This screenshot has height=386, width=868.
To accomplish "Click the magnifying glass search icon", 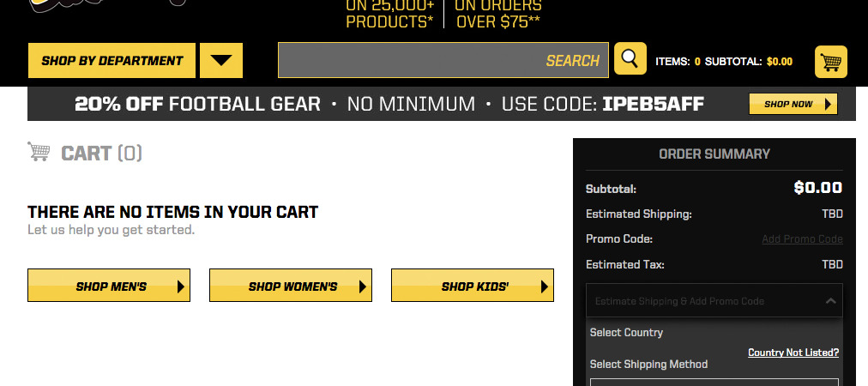I will pyautogui.click(x=630, y=59).
